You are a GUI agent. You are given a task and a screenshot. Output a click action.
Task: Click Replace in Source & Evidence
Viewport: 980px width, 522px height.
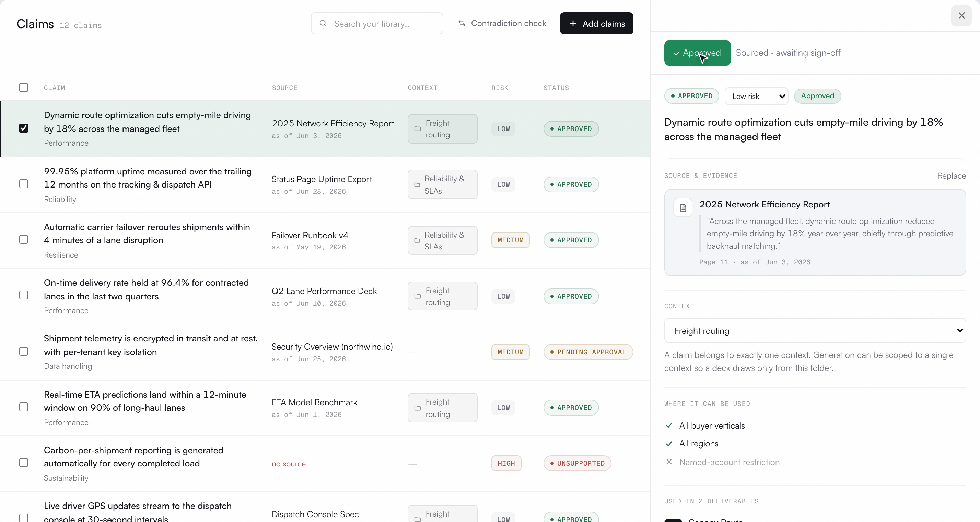coord(952,175)
